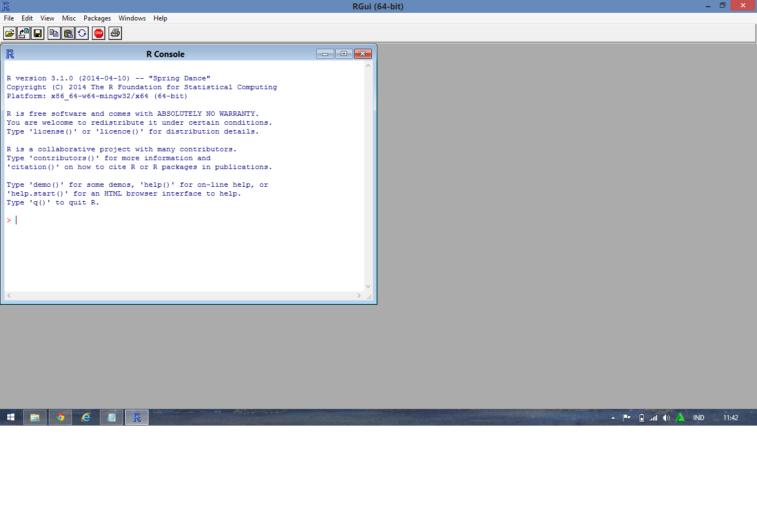Launch Chrome from the taskbar
757x532 pixels.
pyautogui.click(x=60, y=417)
